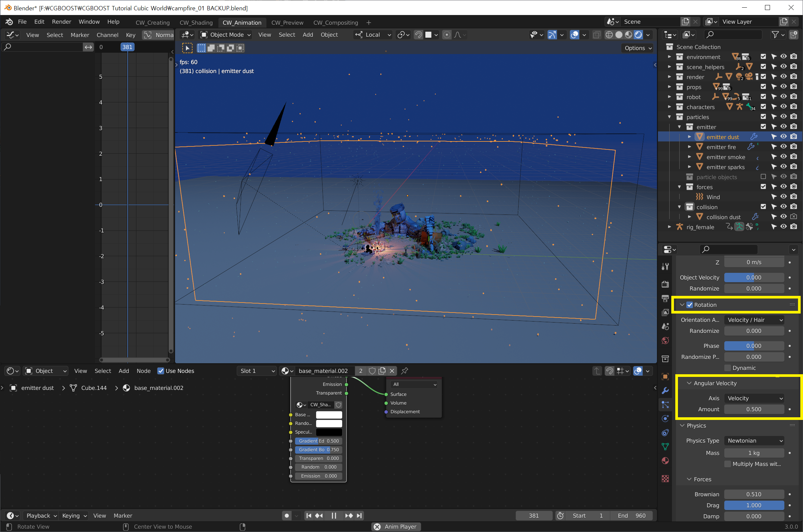Pin the base_material.002 node tree

405,371
